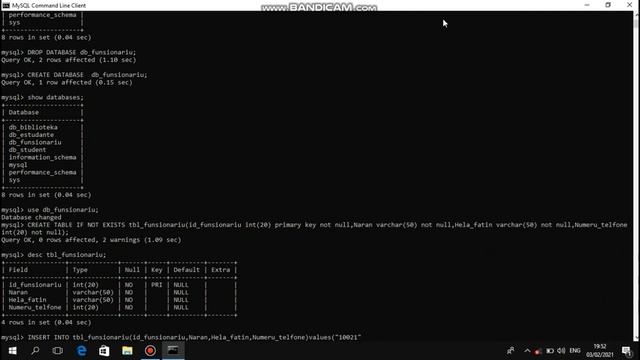Open Task View in taskbar
Image resolution: width=640 pixels, height=360 pixels.
(x=58, y=351)
